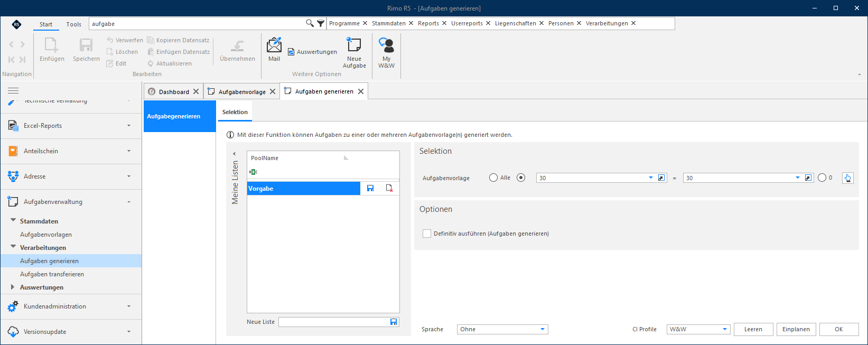This screenshot has height=345, width=868.
Task: Open second Aufgabenvorlage dropdown showing 30
Action: pos(798,178)
